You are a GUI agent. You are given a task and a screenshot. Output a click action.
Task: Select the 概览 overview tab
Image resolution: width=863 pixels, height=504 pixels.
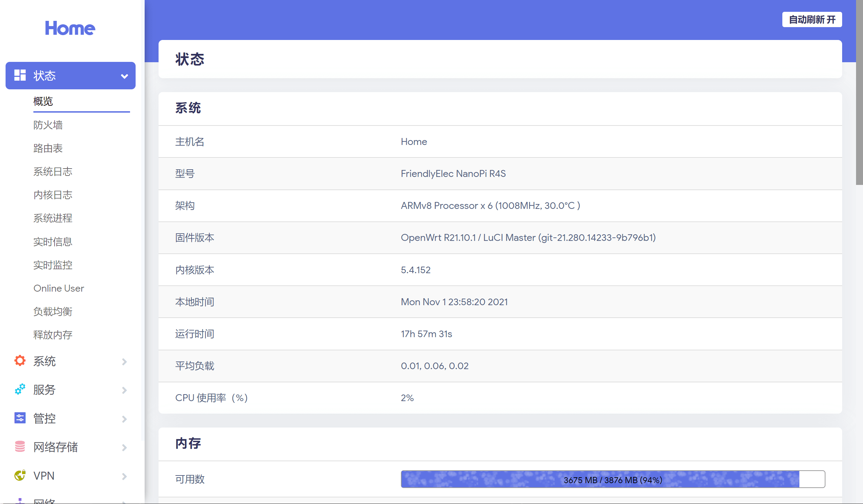[x=43, y=101]
